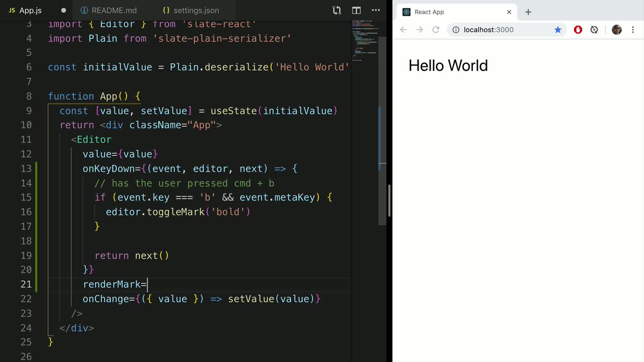Switch to the settings.json tab
The height and width of the screenshot is (362, 644).
195,10
